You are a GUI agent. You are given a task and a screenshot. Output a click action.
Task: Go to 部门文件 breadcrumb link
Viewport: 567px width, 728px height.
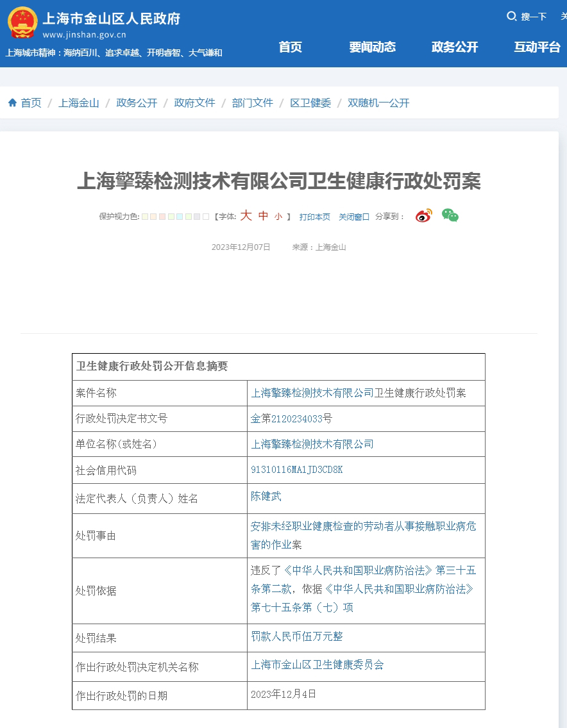252,103
